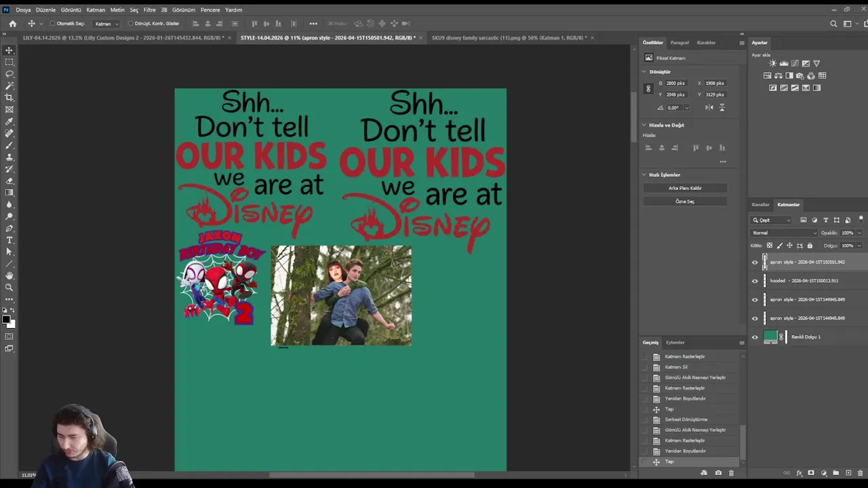Open the SKU9 disney family sarcastic document tab
The image size is (868, 488).
[x=509, y=38]
